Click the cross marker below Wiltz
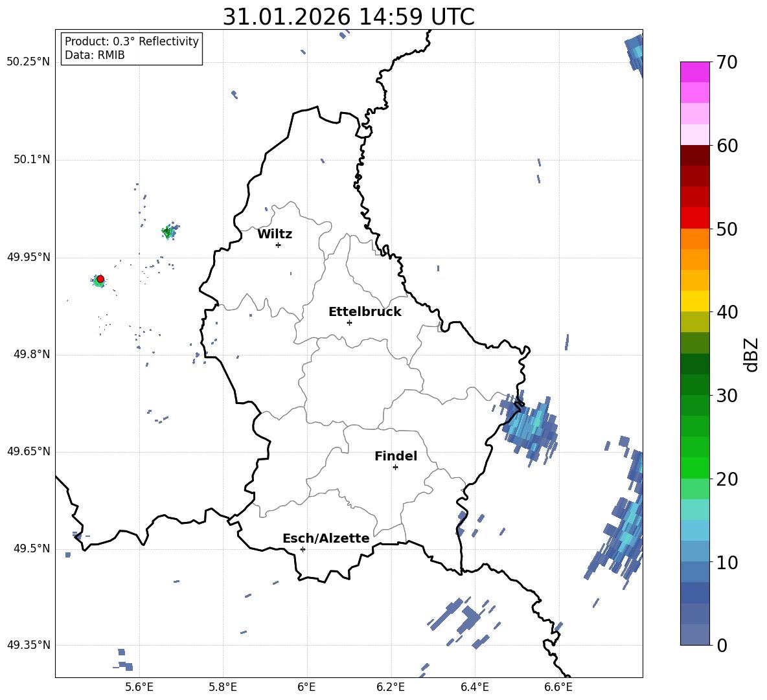This screenshot has width=767, height=700. pyautogui.click(x=278, y=245)
